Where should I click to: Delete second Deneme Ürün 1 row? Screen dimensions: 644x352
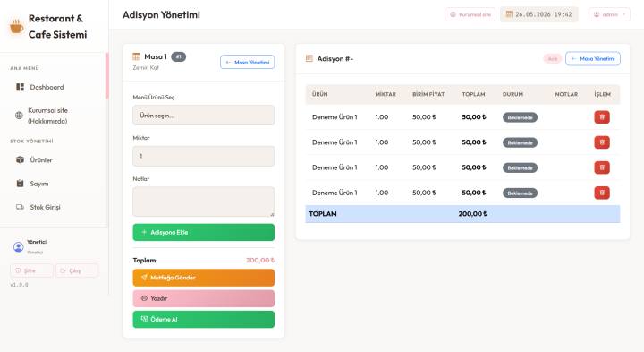click(602, 142)
